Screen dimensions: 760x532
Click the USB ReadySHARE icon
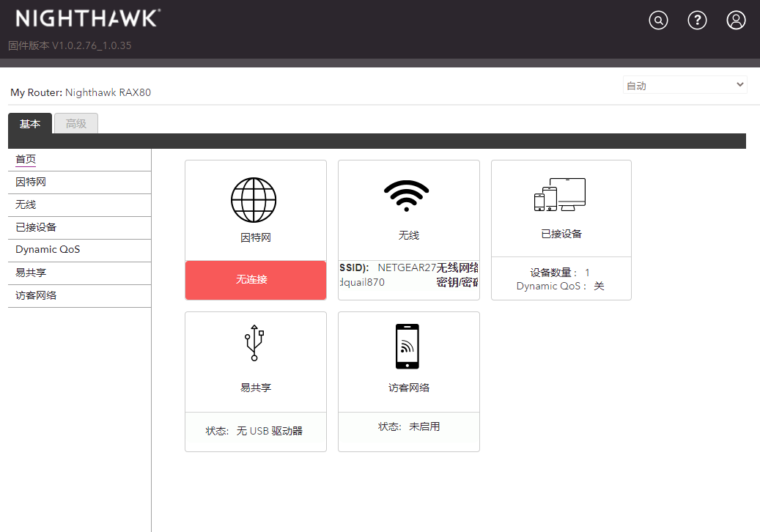(254, 342)
